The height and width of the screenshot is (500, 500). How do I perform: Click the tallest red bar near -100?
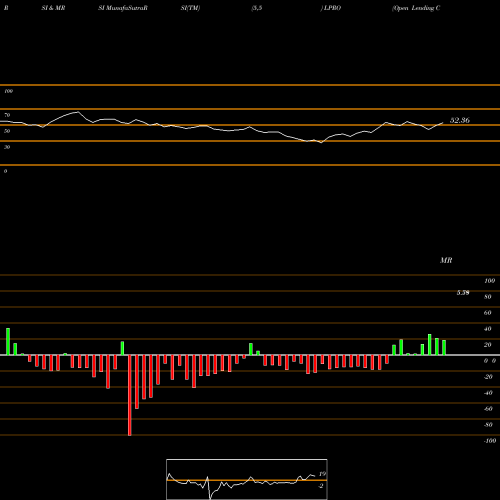[130, 395]
